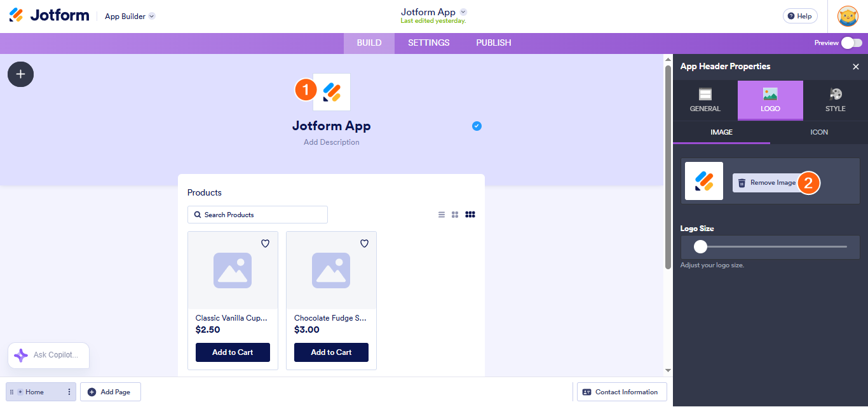Switch to the Icon sub-tab

click(819, 132)
